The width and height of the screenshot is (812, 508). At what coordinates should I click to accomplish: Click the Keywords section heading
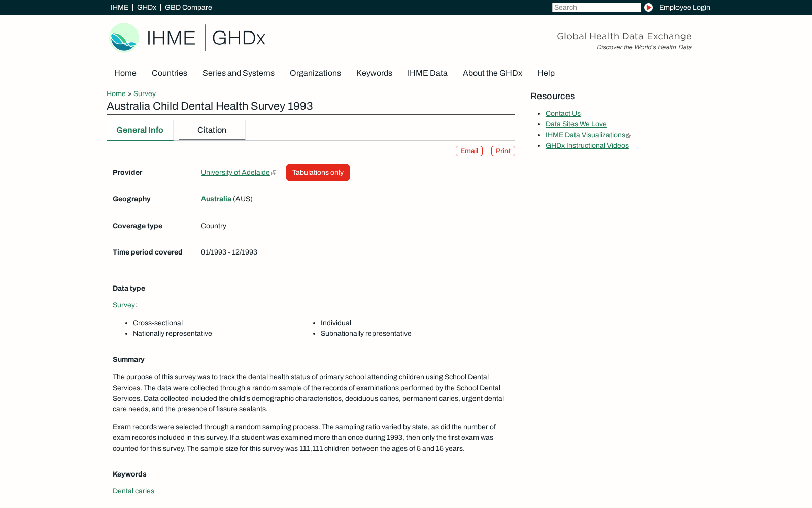pos(129,474)
